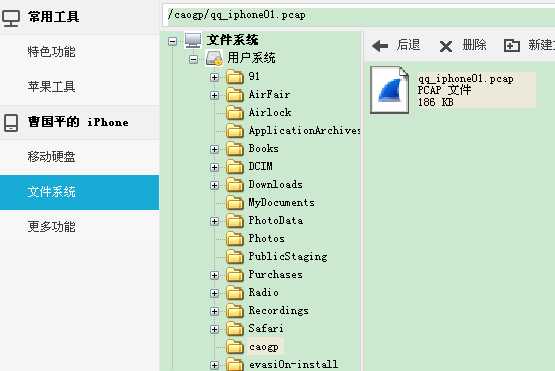Image resolution: width=555 pixels, height=371 pixels.
Task: Expand the Downloads folder node
Action: pos(214,185)
